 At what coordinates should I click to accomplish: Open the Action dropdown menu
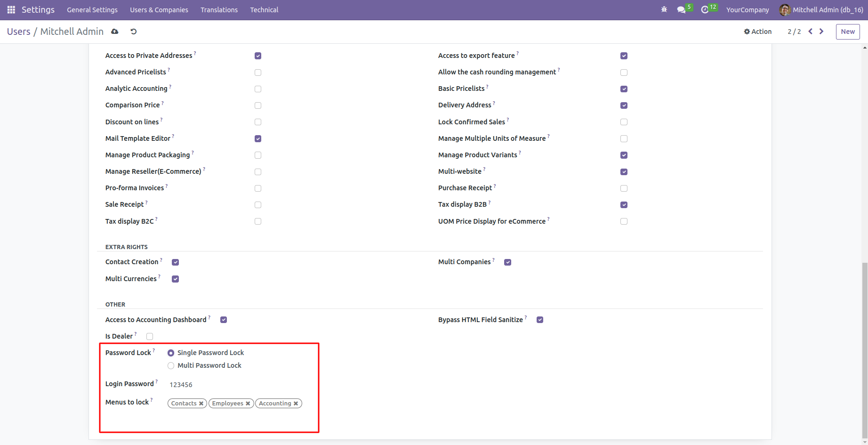[x=757, y=32]
